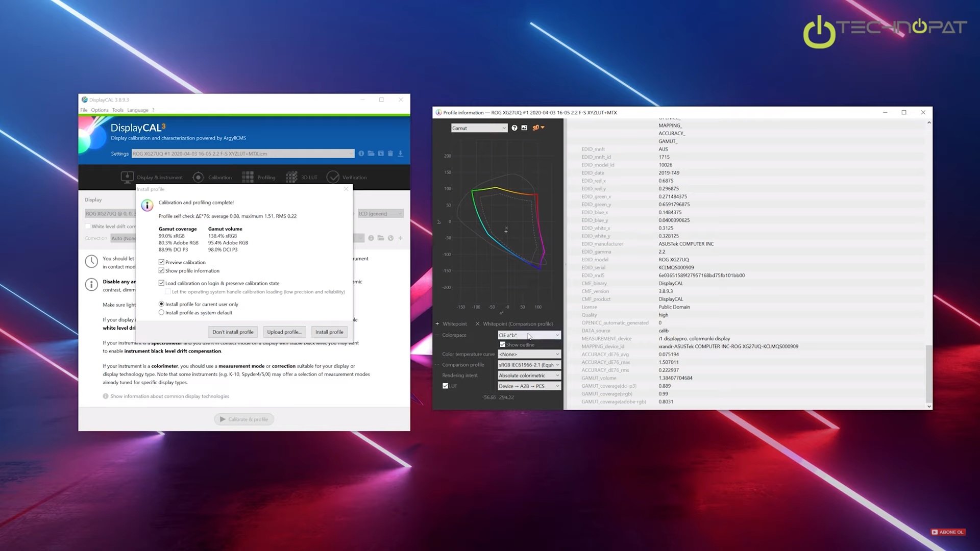Select Install profile as system default
Screen dimensions: 980x551
161,313
